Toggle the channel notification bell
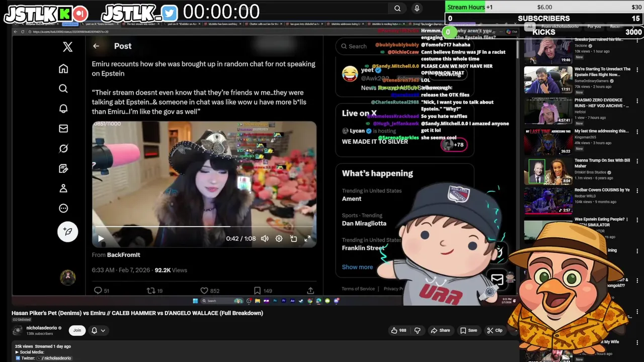The height and width of the screenshot is (362, 644). tap(94, 330)
